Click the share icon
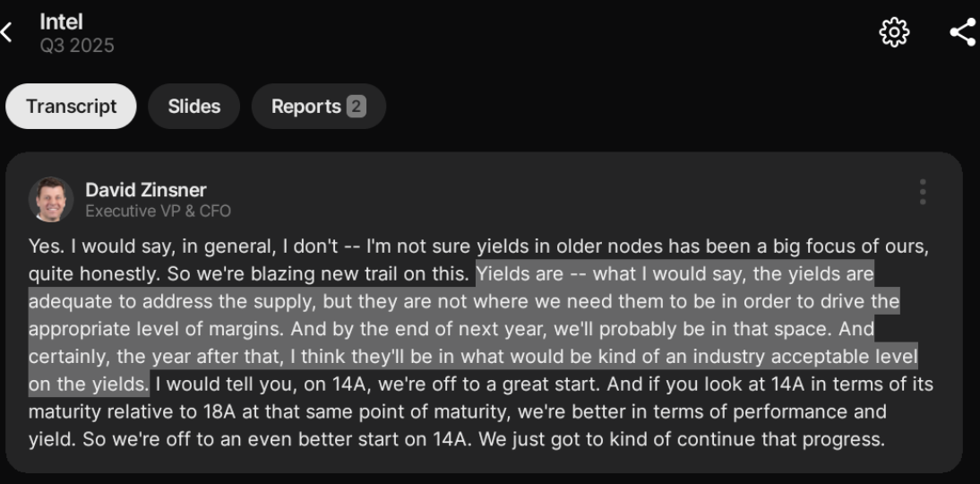The height and width of the screenshot is (484, 980). 962,33
